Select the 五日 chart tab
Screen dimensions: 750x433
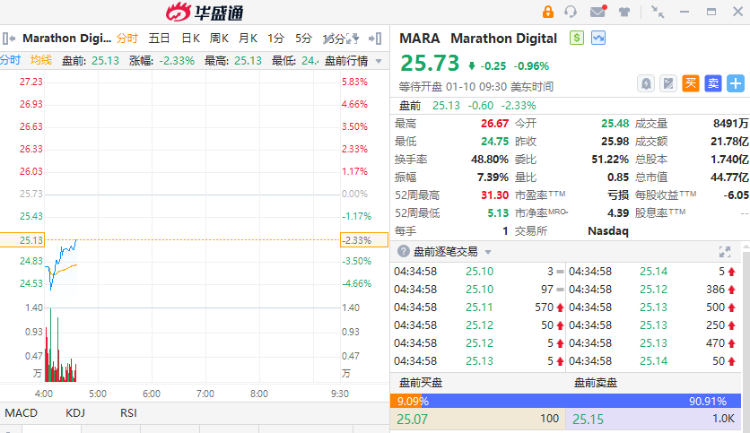click(x=159, y=38)
